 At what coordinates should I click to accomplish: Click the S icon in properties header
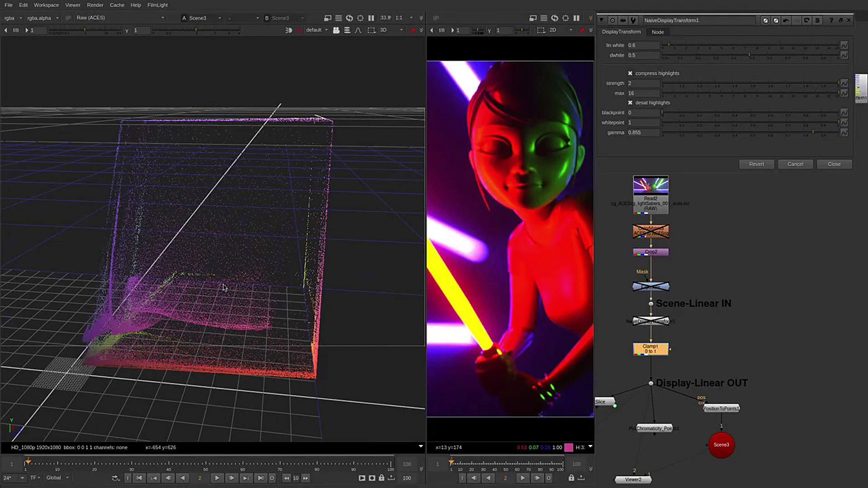click(817, 20)
